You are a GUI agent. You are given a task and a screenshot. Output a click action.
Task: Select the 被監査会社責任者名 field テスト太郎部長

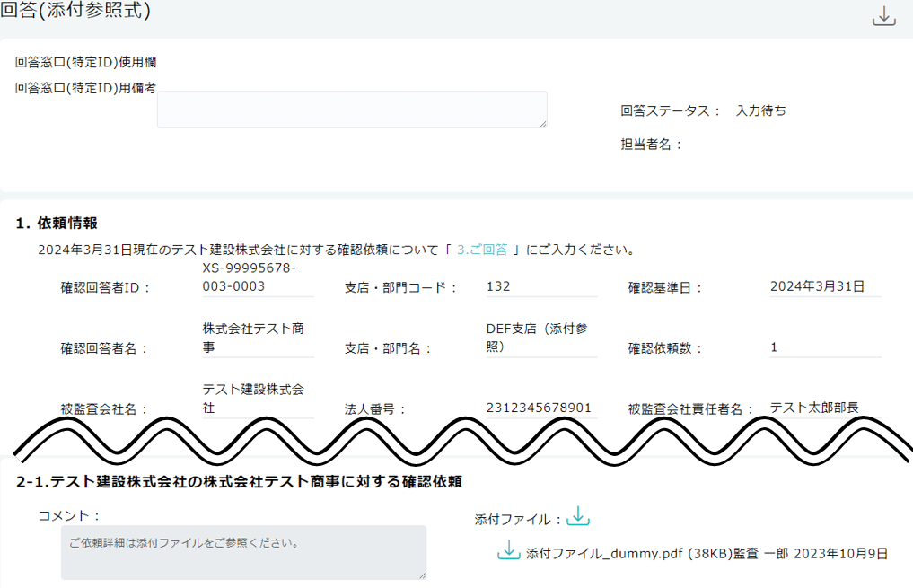[x=824, y=408]
